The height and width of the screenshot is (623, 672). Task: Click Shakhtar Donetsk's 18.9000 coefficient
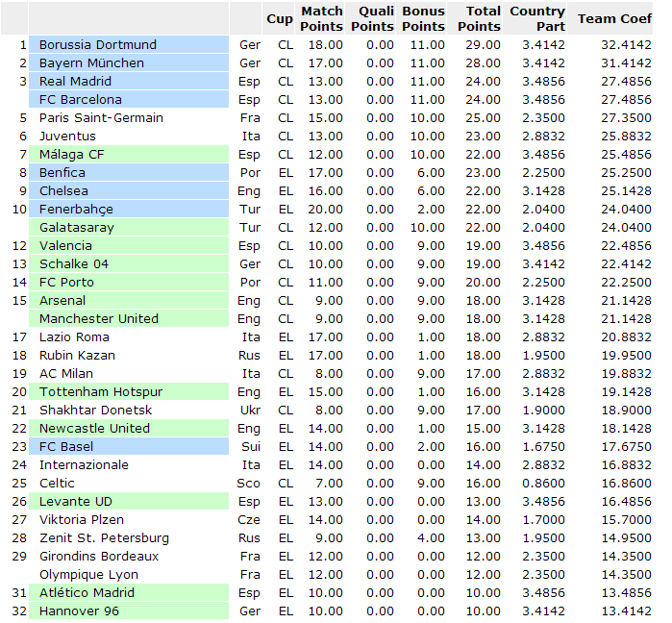626,411
